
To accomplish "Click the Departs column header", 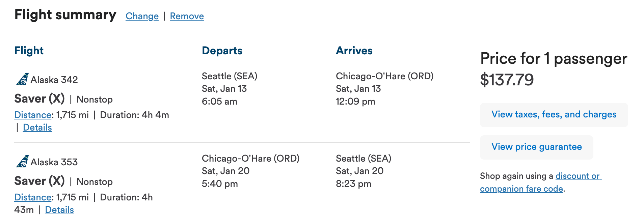I will [x=222, y=51].
